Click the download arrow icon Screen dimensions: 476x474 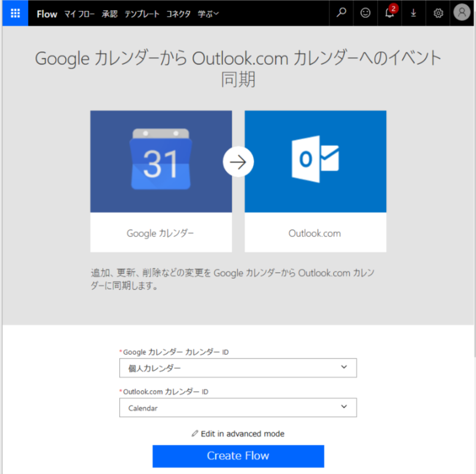click(413, 13)
